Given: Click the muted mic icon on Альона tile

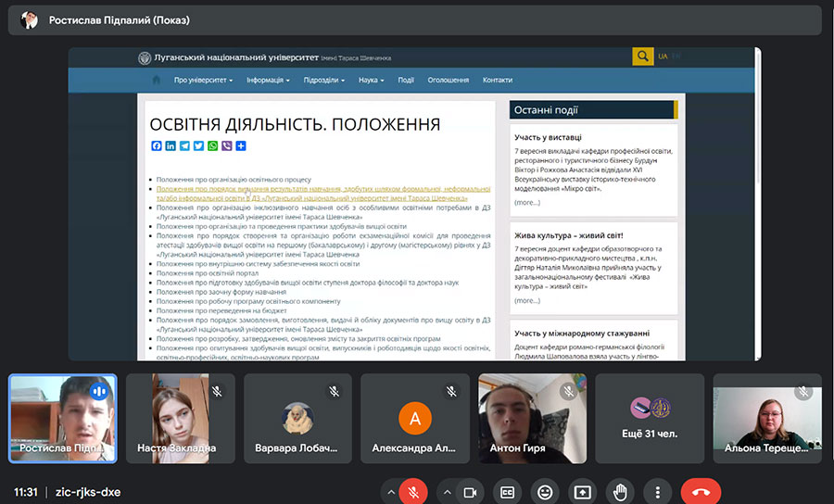Looking at the screenshot, I should 803,392.
